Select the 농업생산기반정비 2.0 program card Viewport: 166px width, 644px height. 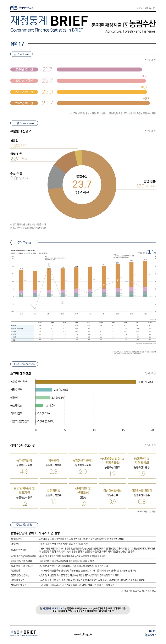coord(83,466)
